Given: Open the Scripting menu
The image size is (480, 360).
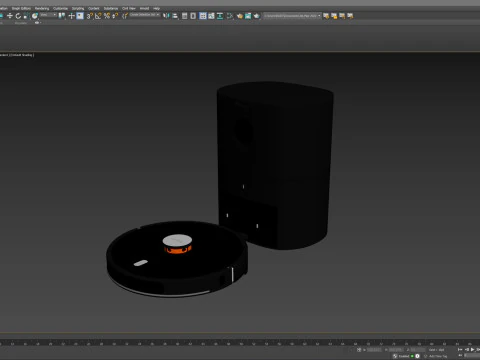Looking at the screenshot, I should tap(78, 8).
